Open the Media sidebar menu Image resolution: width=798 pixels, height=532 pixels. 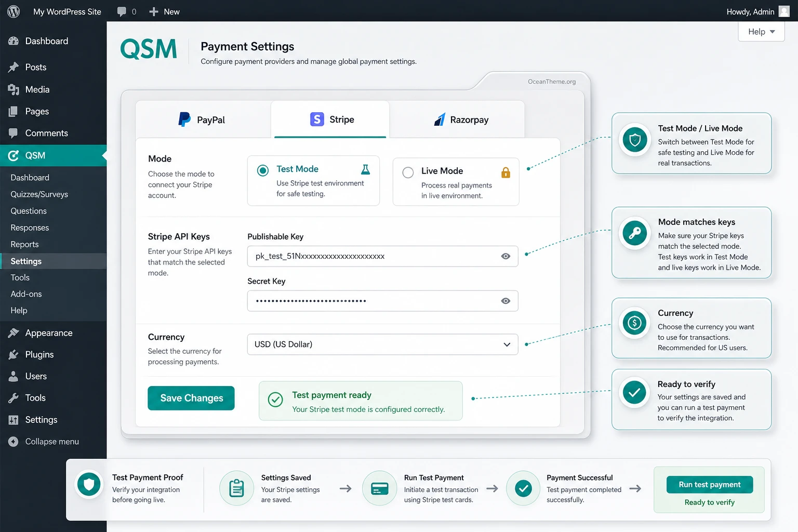[x=37, y=89]
